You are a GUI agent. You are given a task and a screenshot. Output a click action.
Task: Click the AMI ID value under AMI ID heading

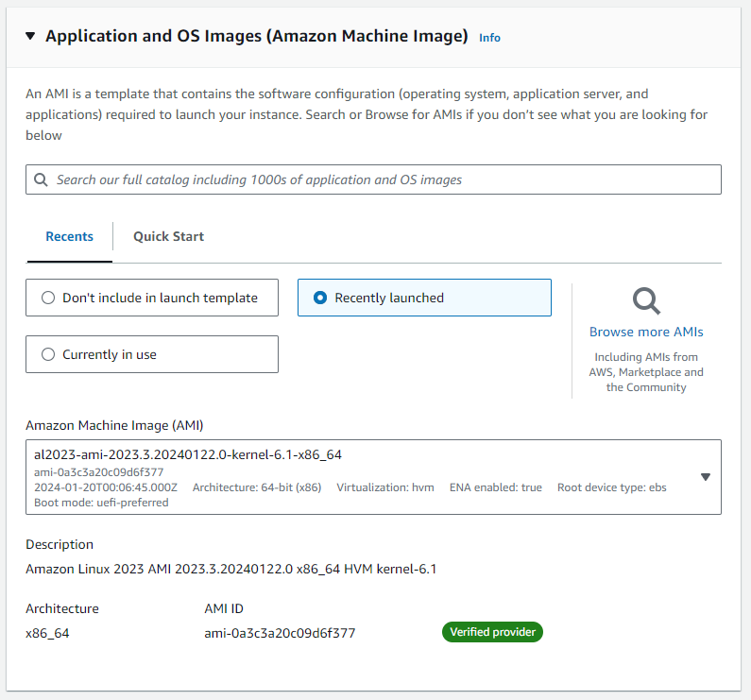click(280, 633)
